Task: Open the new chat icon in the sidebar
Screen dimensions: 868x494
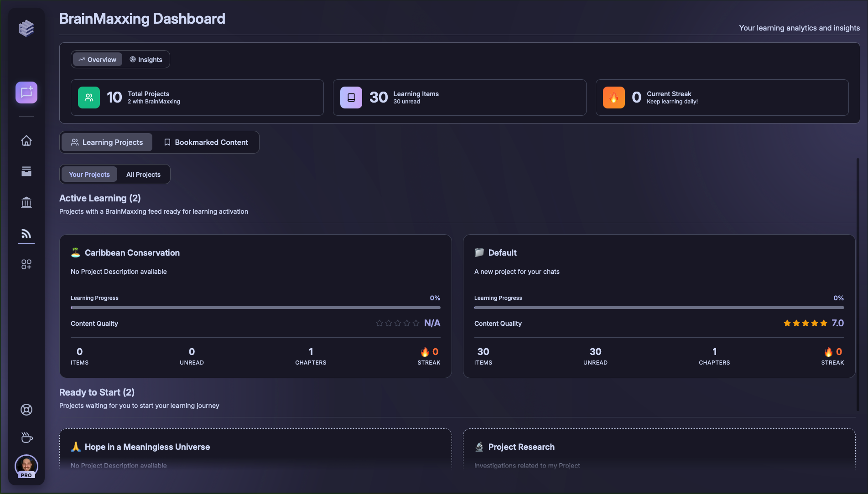Action: pyautogui.click(x=26, y=93)
